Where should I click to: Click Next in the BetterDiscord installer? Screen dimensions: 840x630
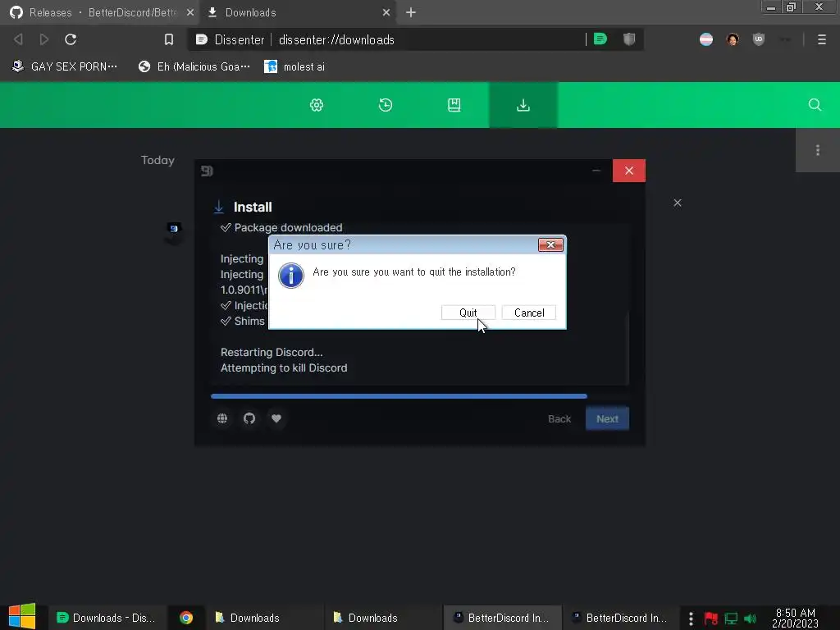[x=607, y=419]
